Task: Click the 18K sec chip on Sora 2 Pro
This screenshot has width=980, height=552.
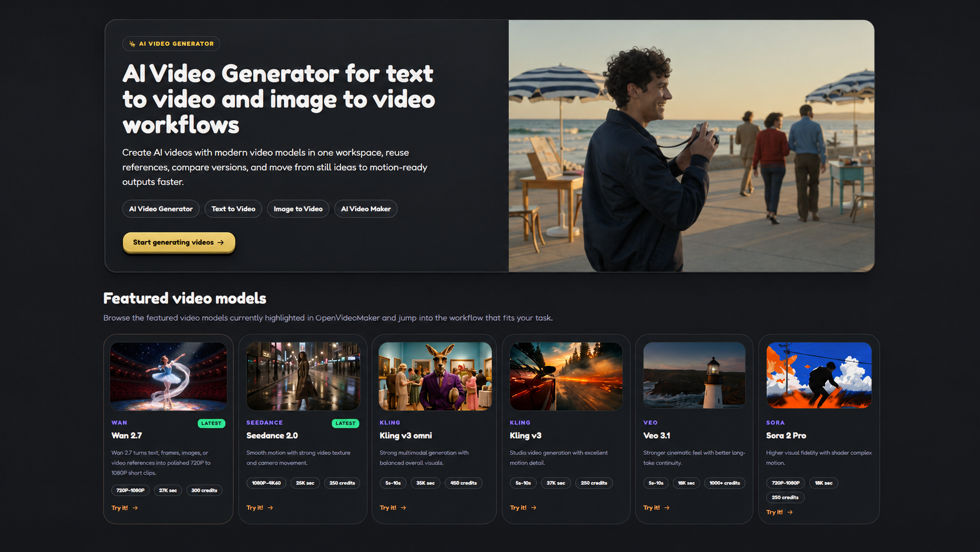Action: (824, 483)
